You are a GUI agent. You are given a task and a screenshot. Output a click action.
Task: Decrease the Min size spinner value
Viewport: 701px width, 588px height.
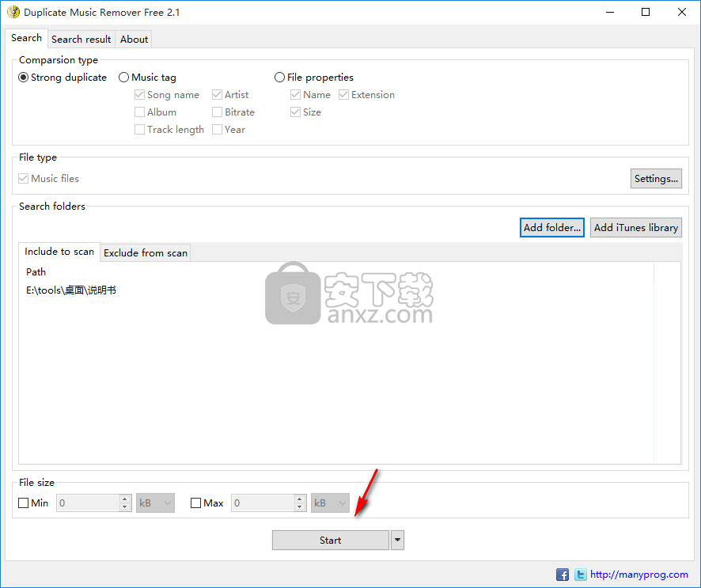[125, 507]
